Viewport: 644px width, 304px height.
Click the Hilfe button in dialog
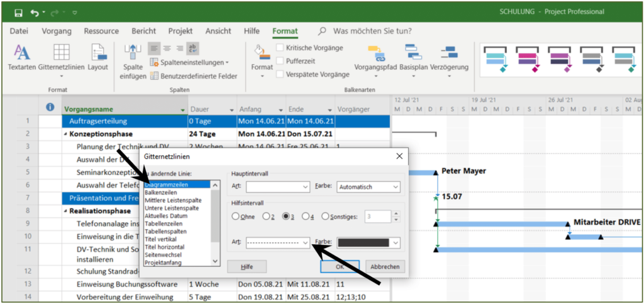click(x=247, y=266)
